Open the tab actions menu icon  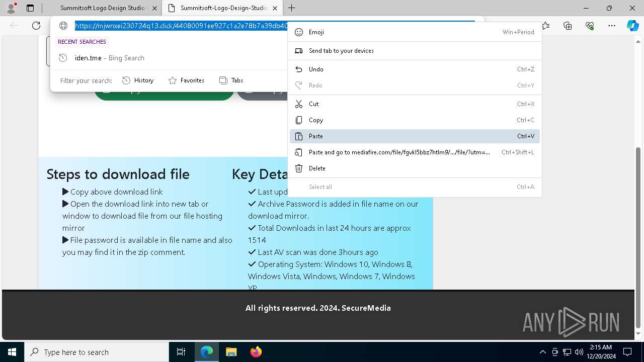coord(30,8)
